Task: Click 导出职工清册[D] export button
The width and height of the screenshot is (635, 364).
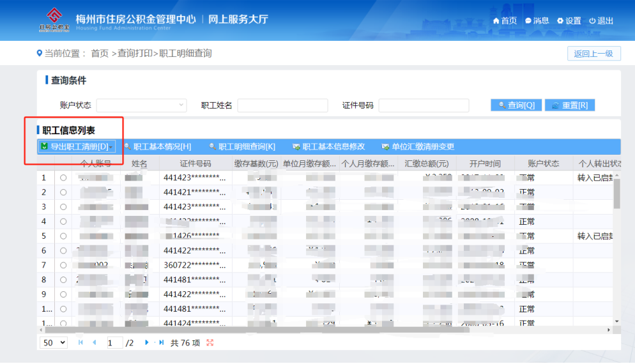Action: pyautogui.click(x=77, y=147)
